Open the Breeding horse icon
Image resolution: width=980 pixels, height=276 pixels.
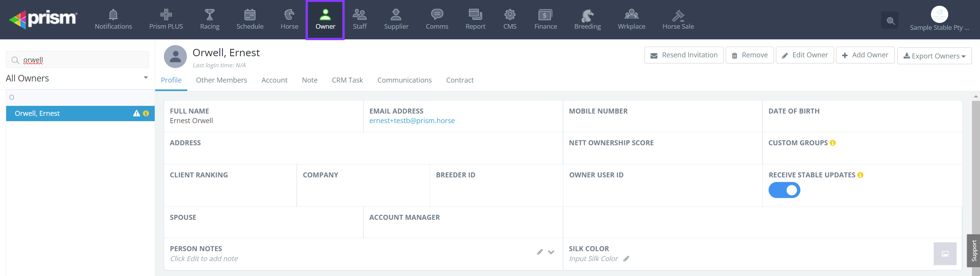click(x=587, y=15)
